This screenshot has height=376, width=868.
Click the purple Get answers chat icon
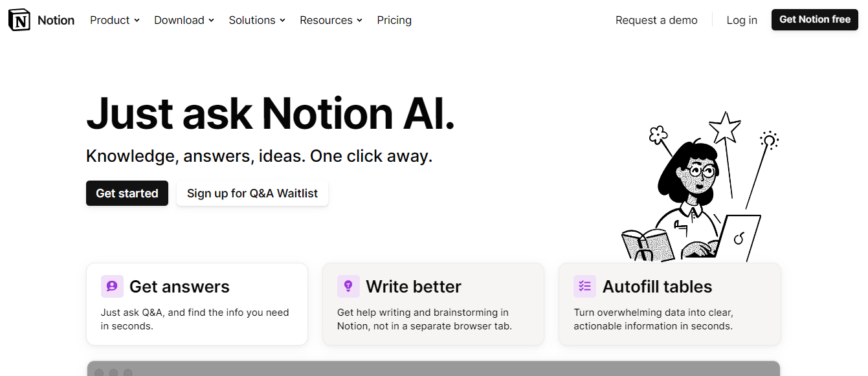112,286
